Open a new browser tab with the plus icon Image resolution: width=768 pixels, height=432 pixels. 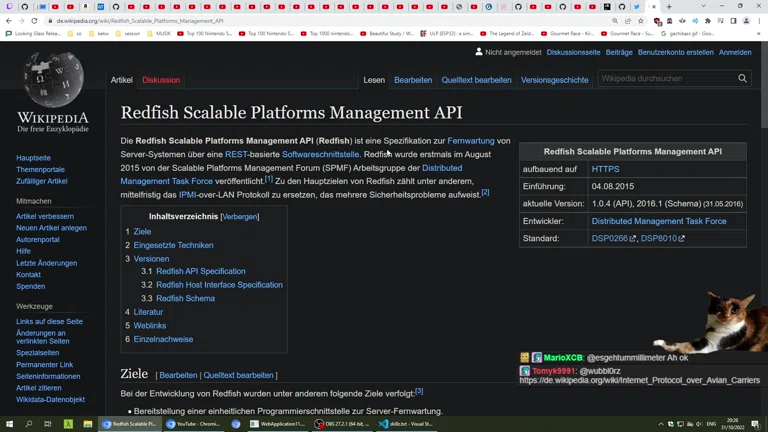click(669, 7)
